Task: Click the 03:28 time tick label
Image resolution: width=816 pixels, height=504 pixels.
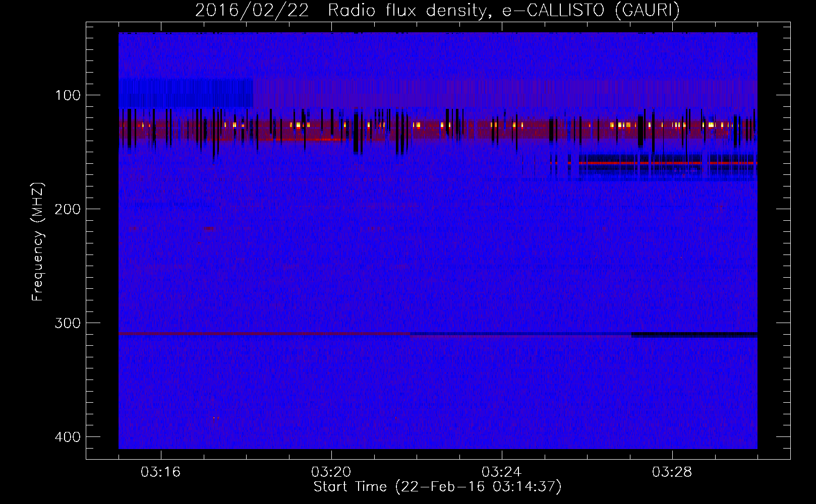Action: pyautogui.click(x=672, y=472)
